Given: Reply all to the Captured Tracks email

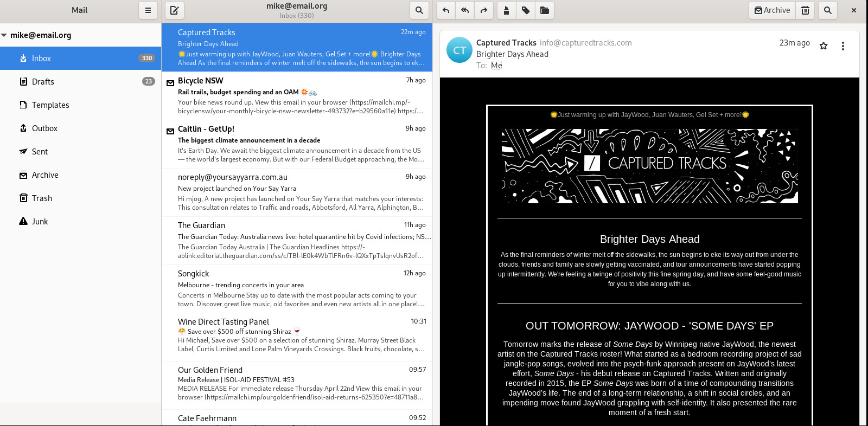Looking at the screenshot, I should click(x=465, y=10).
